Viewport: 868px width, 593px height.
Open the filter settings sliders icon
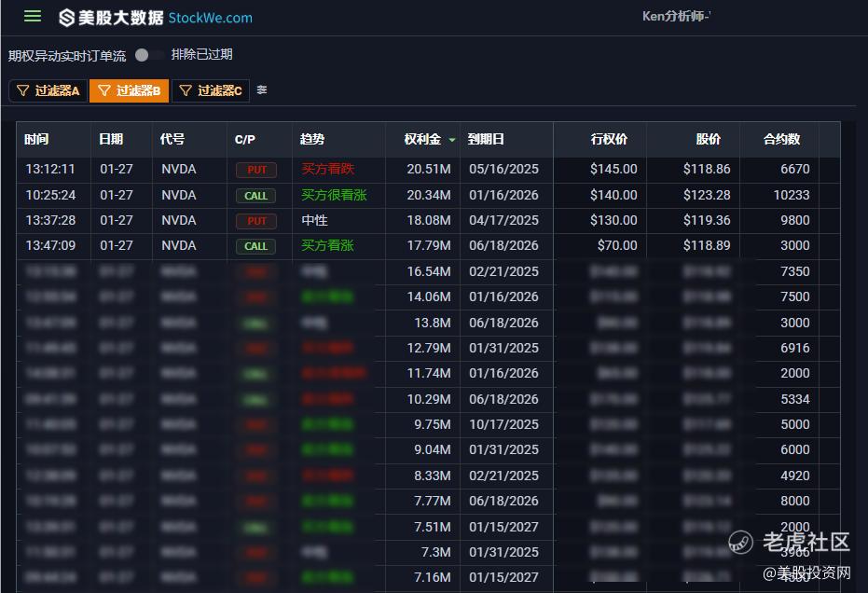click(x=262, y=90)
